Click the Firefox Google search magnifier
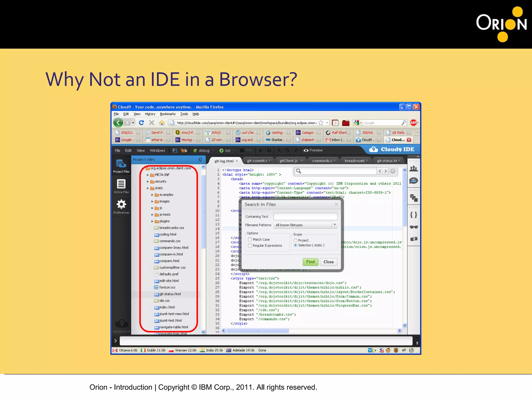The height and width of the screenshot is (399, 532). click(404, 123)
